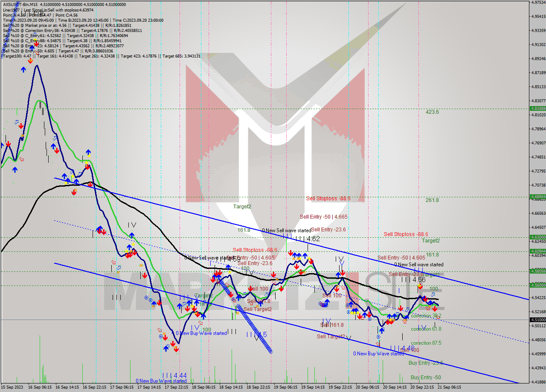546x392 pixels.
Task: Click the 423.6 Fibonacci level label
Action: (432, 112)
